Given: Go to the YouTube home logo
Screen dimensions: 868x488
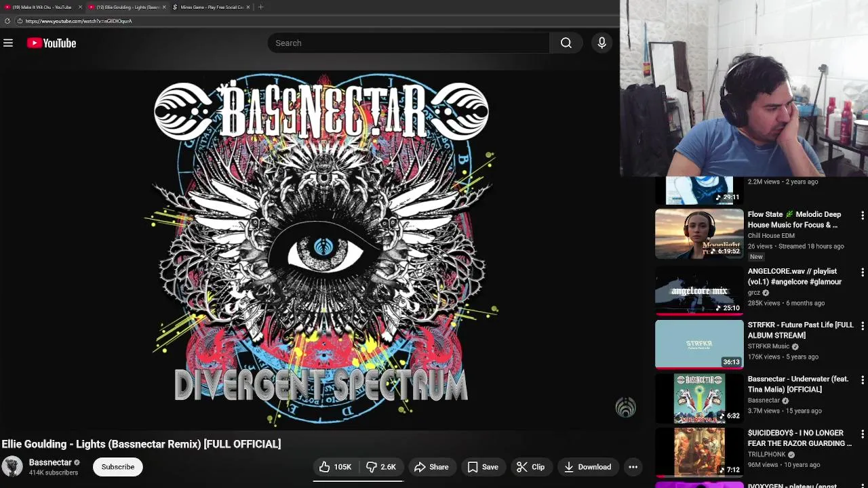Looking at the screenshot, I should 52,43.
